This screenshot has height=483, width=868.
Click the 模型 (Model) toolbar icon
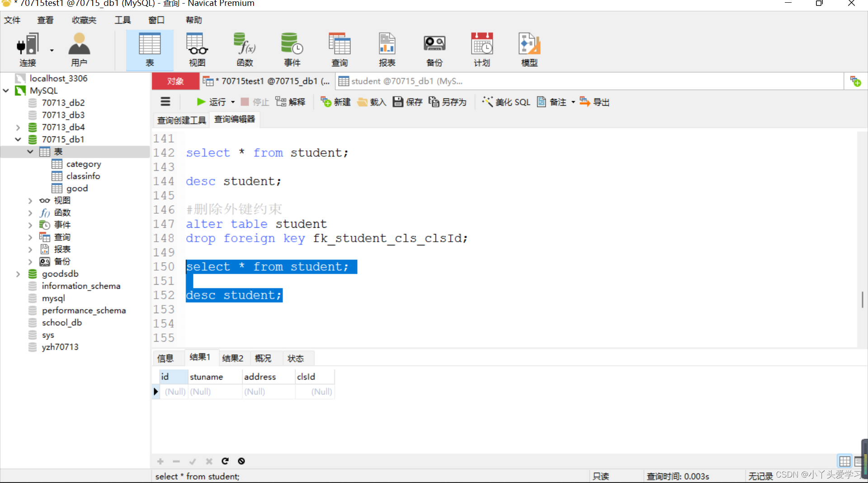click(529, 50)
